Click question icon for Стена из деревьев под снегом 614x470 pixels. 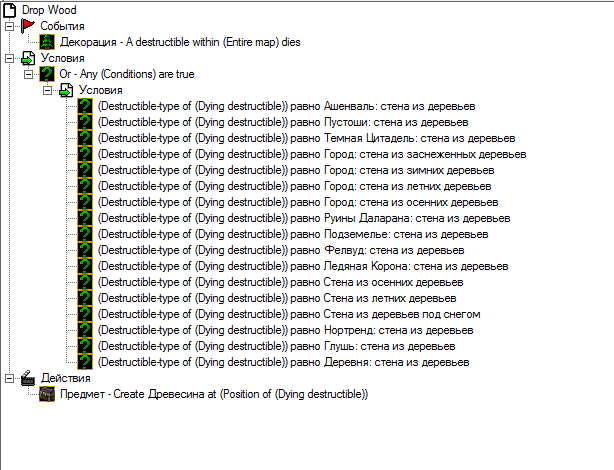[x=85, y=314]
